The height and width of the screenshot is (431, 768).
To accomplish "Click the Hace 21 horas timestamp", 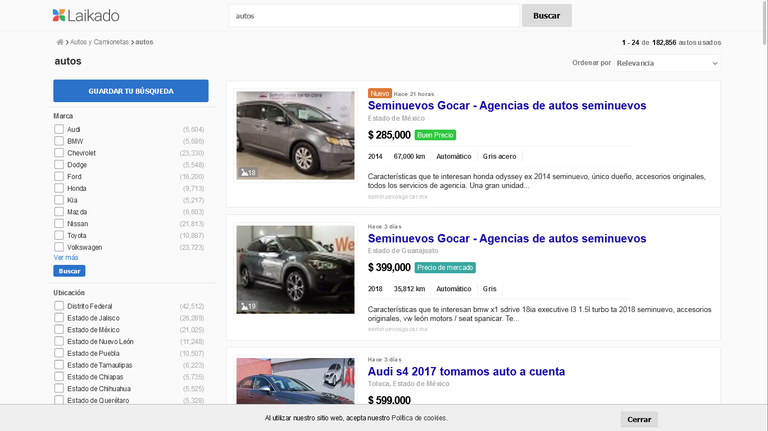I will tap(414, 94).
